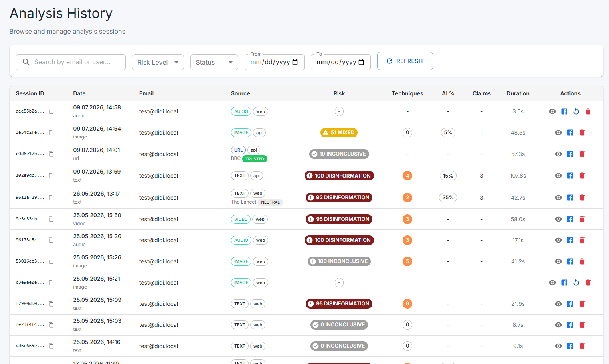609x364 pixels.
Task: Click the 15% AI value badge
Action: coord(448,176)
